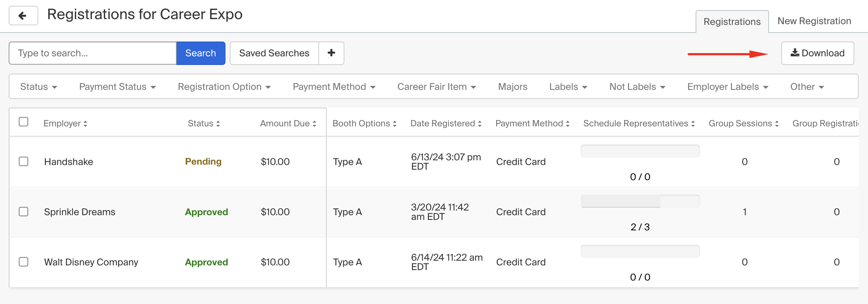Open the Other filter dropdown
This screenshot has width=868, height=304.
[807, 87]
